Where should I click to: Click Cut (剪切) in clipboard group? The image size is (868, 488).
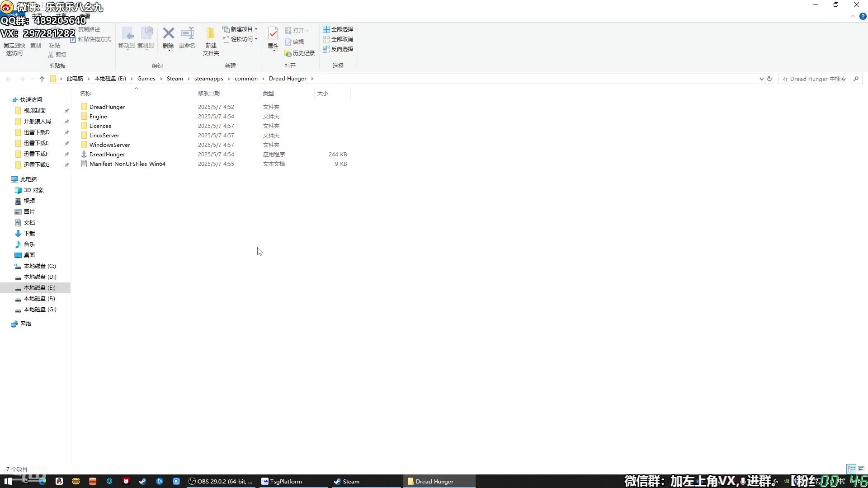[57, 55]
